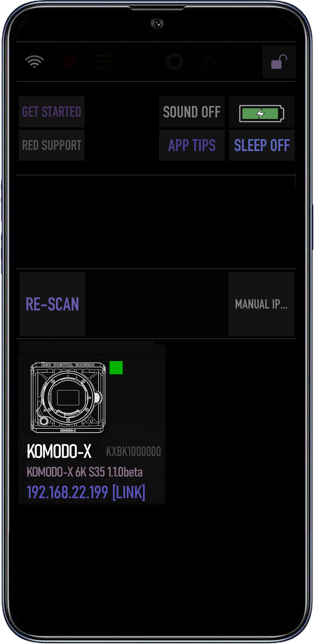The image size is (314, 644).
Task: Click RE-SCAN to search for cameras
Action: pos(52,304)
